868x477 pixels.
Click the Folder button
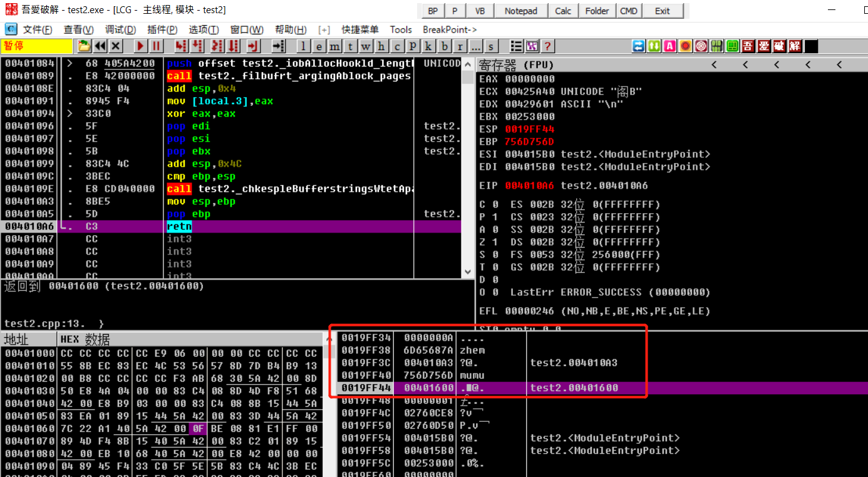[x=597, y=11]
